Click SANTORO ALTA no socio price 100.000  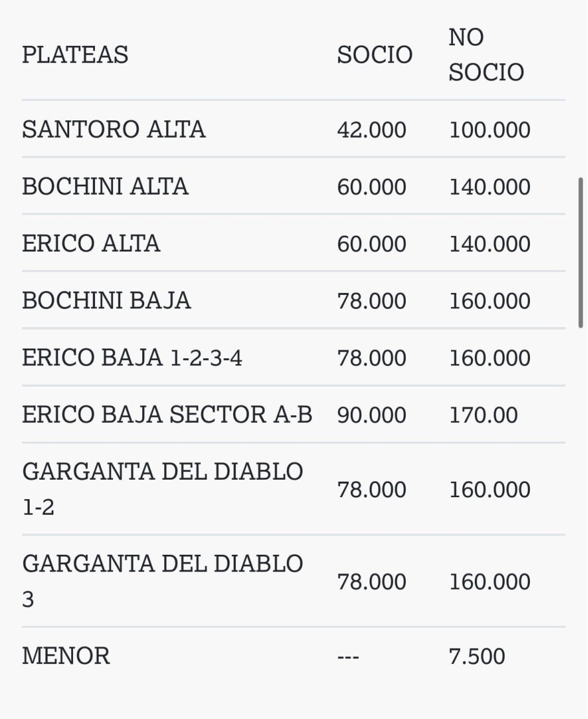click(489, 130)
